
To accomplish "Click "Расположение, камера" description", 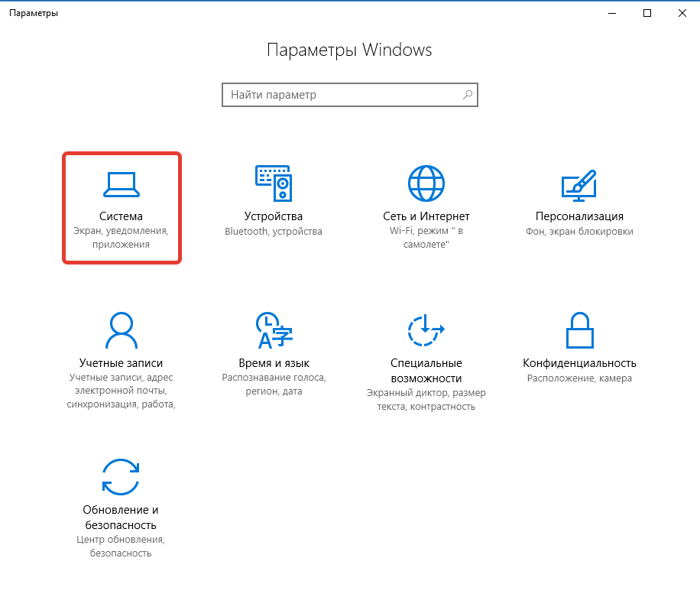I will 579,378.
